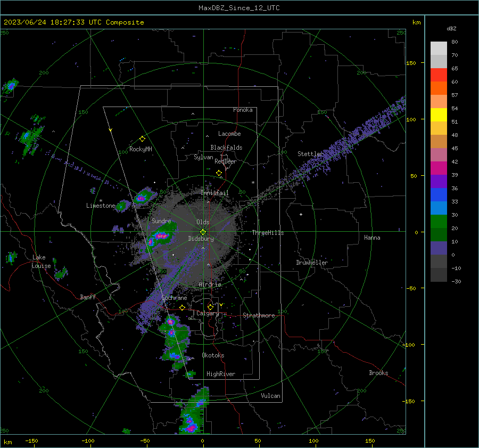
Task: Select the Brooks label
Action: pyautogui.click(x=378, y=373)
